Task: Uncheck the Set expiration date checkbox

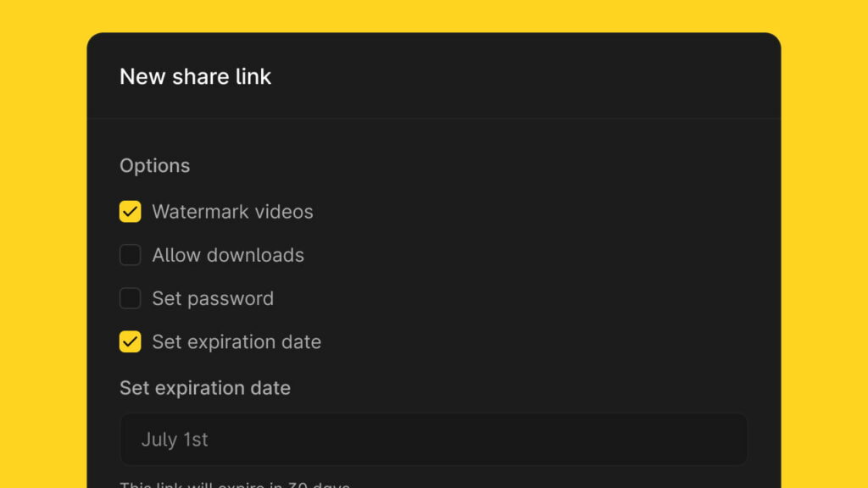Action: [130, 341]
